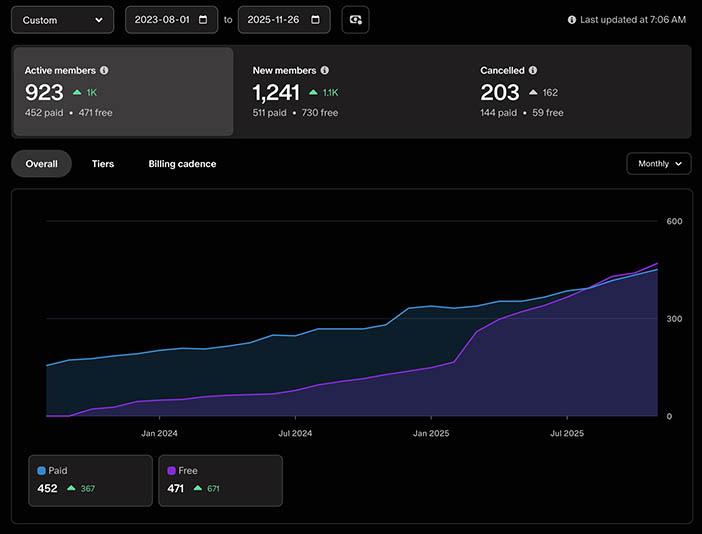Open the Custom date range dropdown
This screenshot has height=534, width=702.
(62, 20)
